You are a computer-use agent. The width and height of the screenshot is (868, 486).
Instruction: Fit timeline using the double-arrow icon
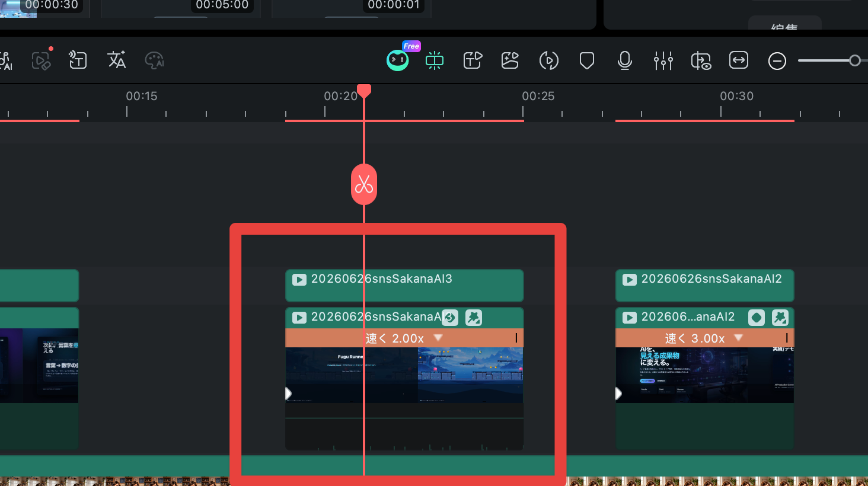(739, 60)
